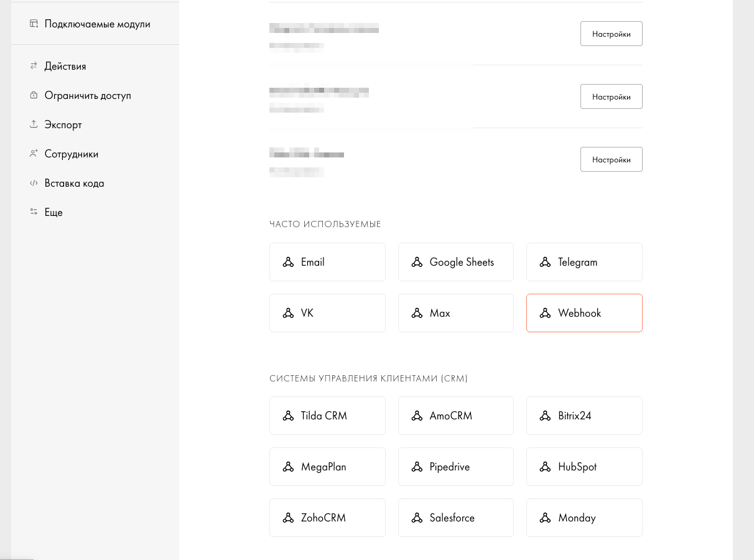Click the Сотрудники add-person icon

point(34,154)
